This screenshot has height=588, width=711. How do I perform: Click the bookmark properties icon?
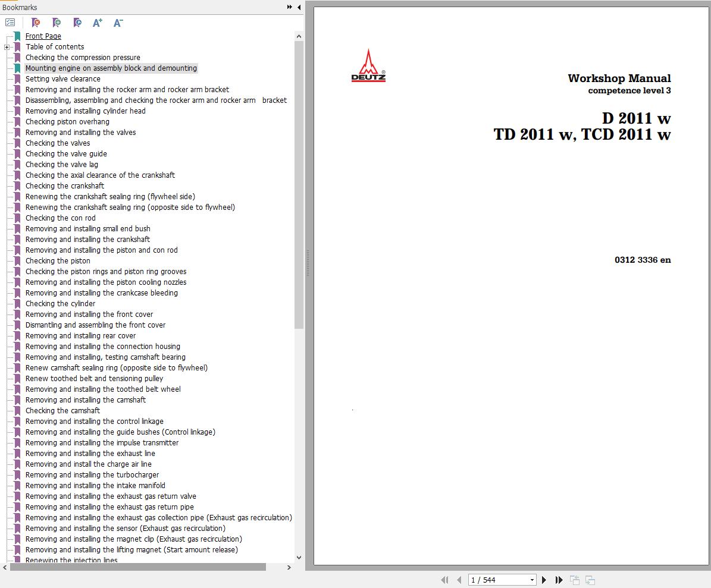(x=77, y=22)
